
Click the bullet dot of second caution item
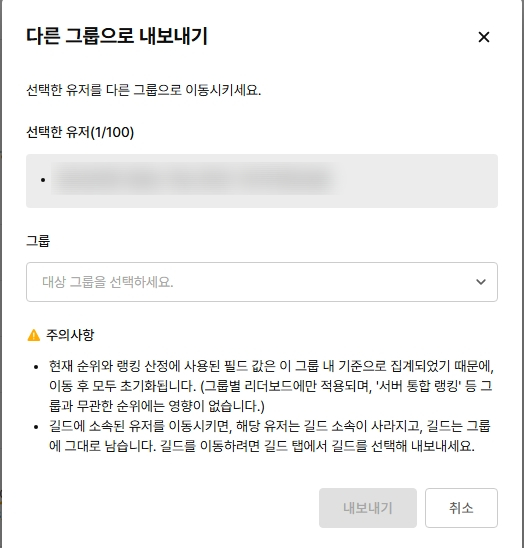click(36, 427)
